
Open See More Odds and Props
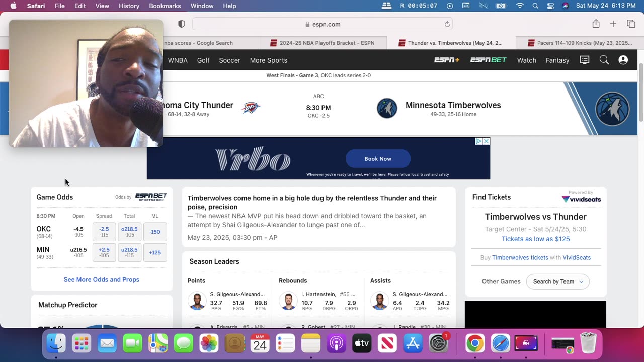pyautogui.click(x=102, y=279)
